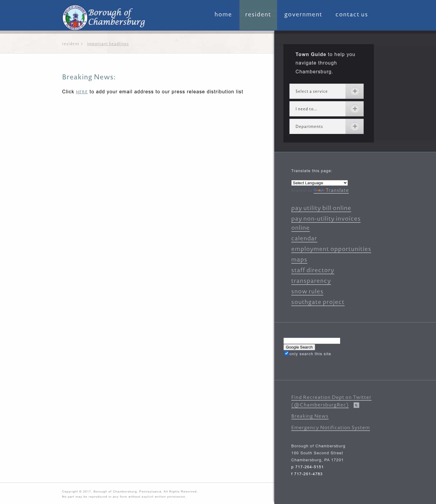The image size is (436, 504).
Task: Open the Select Language dropdown
Action: [x=319, y=183]
